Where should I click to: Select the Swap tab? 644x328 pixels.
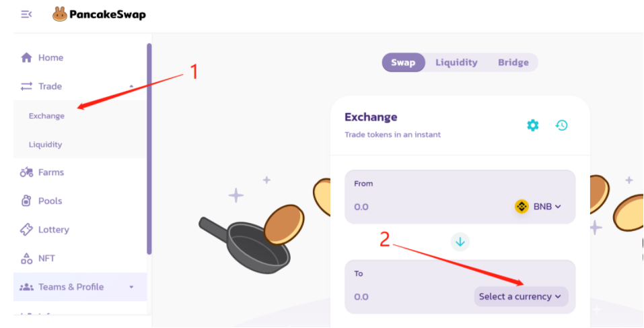tap(403, 63)
